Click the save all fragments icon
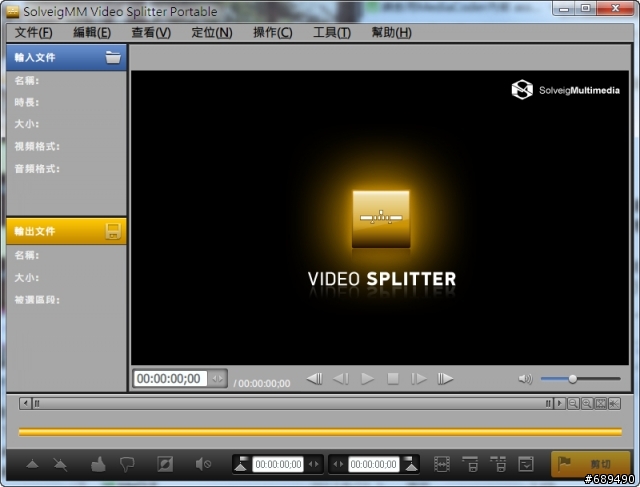 click(498, 464)
